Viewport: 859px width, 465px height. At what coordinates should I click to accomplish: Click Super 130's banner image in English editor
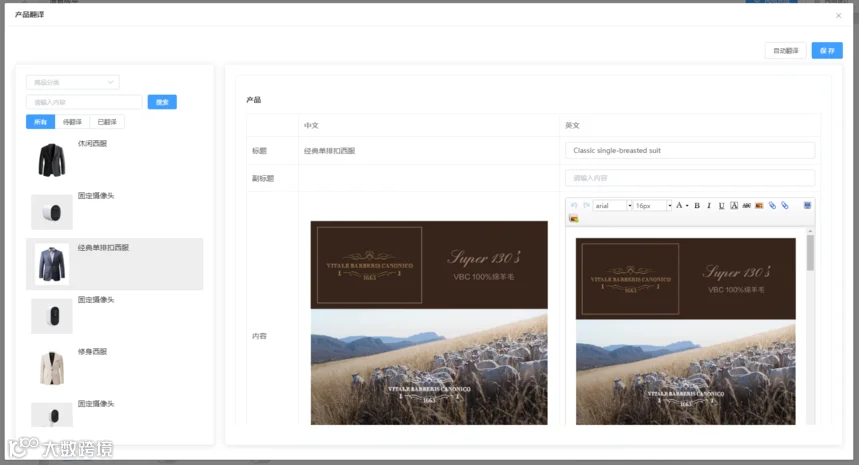tap(685, 278)
